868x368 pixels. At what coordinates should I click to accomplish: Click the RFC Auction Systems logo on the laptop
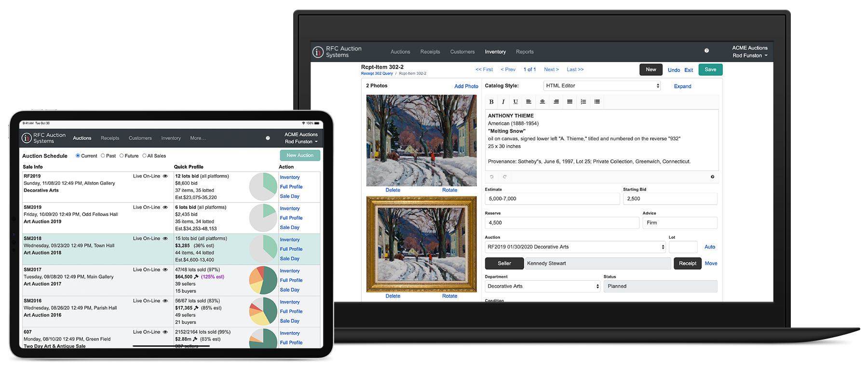[337, 52]
